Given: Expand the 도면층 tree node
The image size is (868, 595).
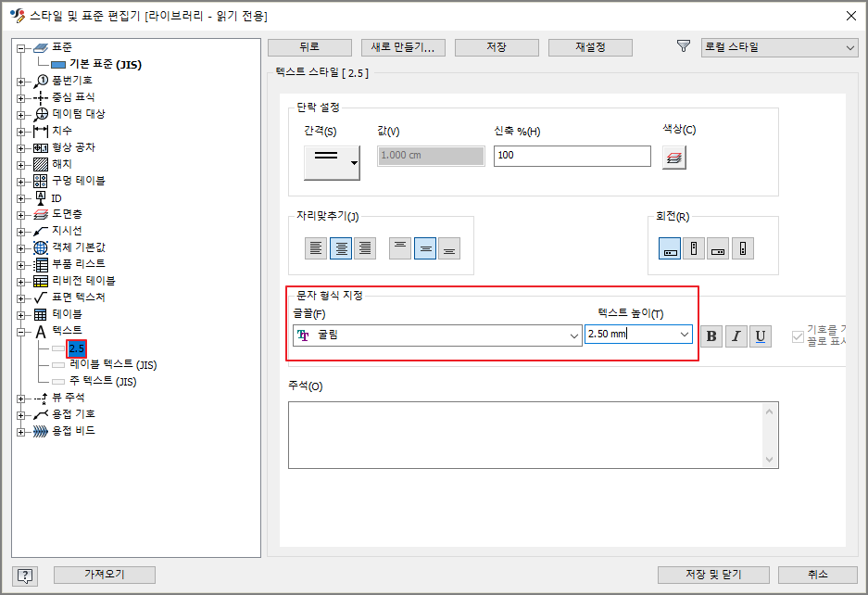Looking at the screenshot, I should [21, 215].
